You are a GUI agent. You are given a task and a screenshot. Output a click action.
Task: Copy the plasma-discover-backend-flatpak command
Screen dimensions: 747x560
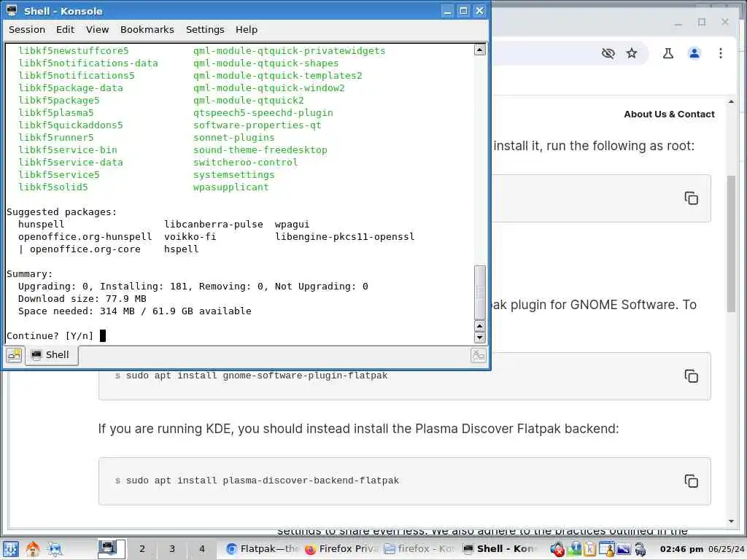point(691,481)
